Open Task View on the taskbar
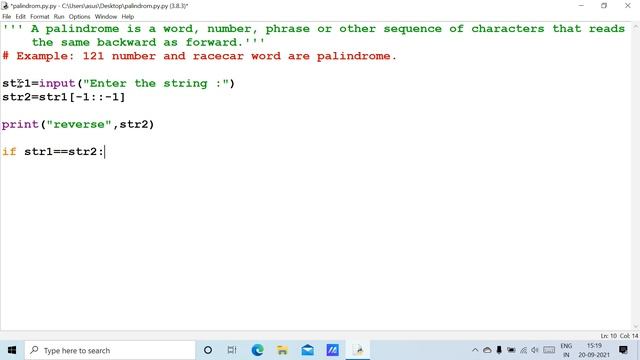 coord(232,350)
